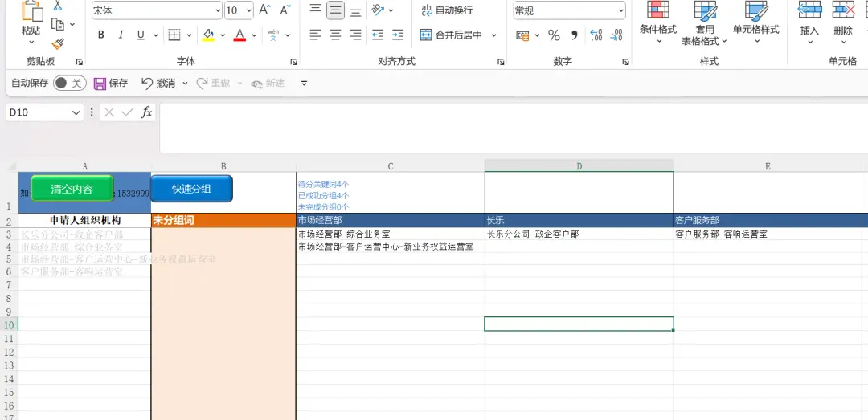
Task: Click the Paste clipboard icon
Action: click(31, 11)
